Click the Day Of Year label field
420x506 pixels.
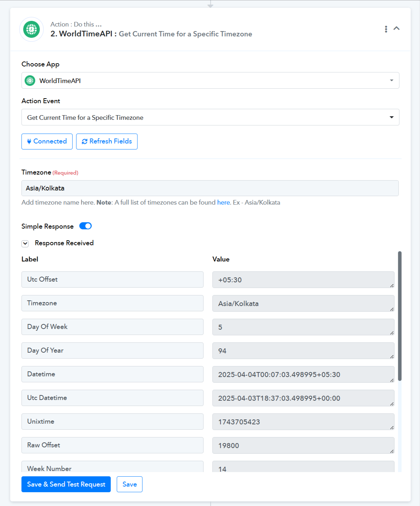pos(113,351)
